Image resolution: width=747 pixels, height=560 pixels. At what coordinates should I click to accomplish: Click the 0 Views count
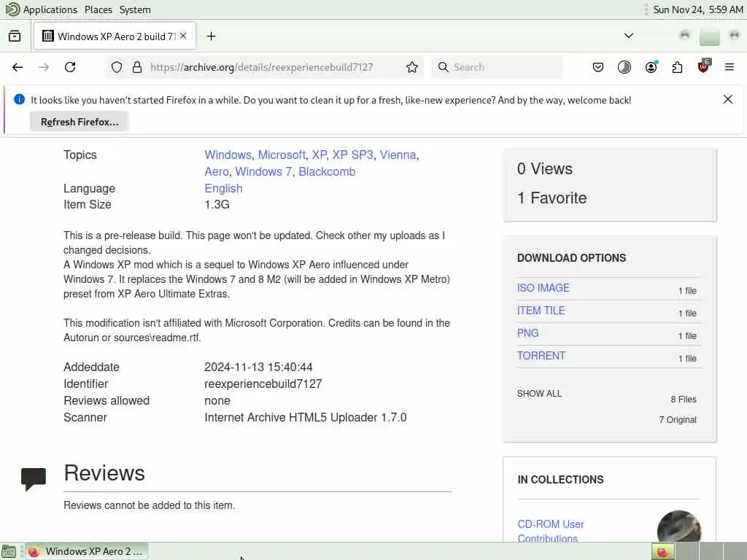coord(544,168)
